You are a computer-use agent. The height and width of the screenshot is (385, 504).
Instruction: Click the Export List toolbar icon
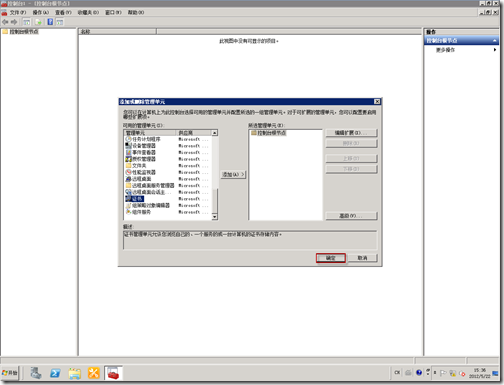point(38,22)
